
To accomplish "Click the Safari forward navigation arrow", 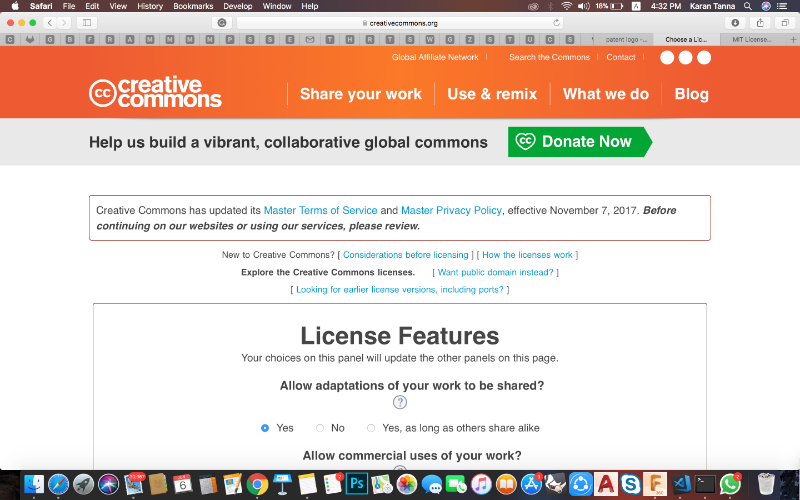I will click(64, 22).
